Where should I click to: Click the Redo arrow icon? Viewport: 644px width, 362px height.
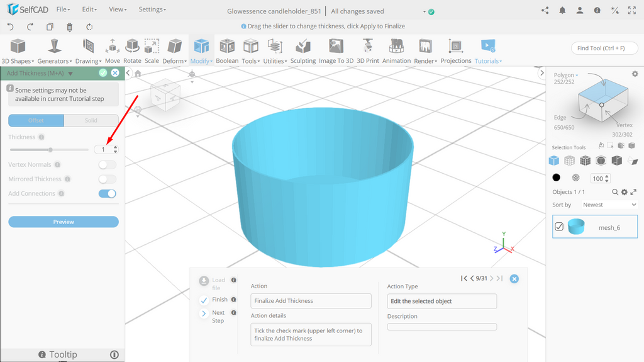pos(30,26)
